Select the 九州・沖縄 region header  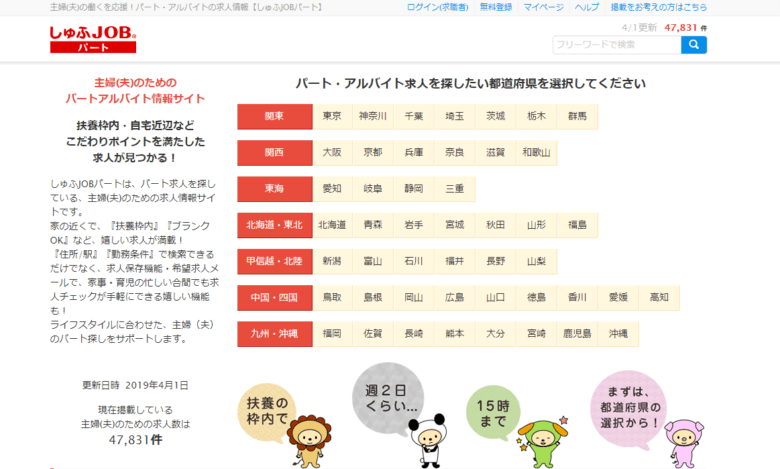point(275,334)
